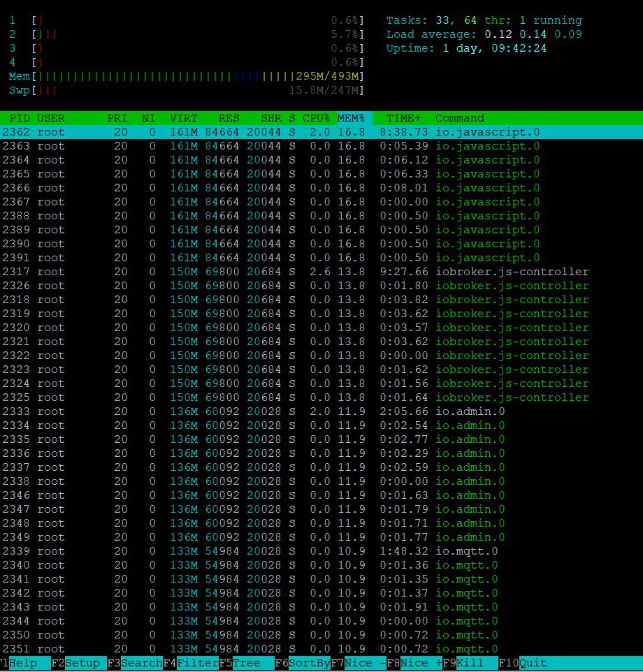Select process row with PID 2363
Image resolution: width=643 pixels, height=672 pixels.
(321, 146)
